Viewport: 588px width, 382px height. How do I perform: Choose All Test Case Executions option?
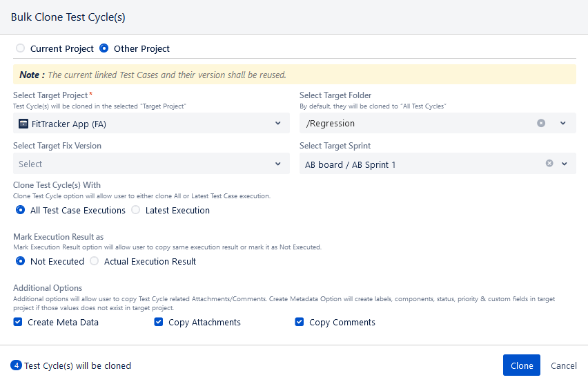20,210
